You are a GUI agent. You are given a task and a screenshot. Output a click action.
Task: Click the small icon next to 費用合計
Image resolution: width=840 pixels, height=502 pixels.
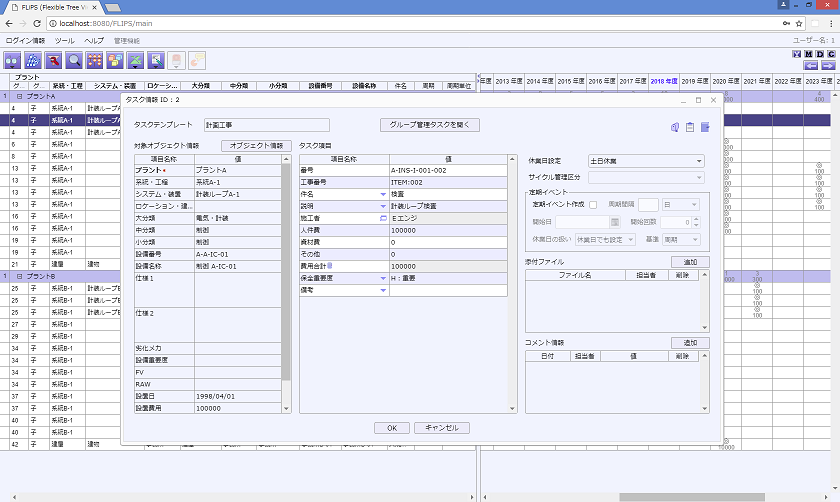click(x=330, y=266)
